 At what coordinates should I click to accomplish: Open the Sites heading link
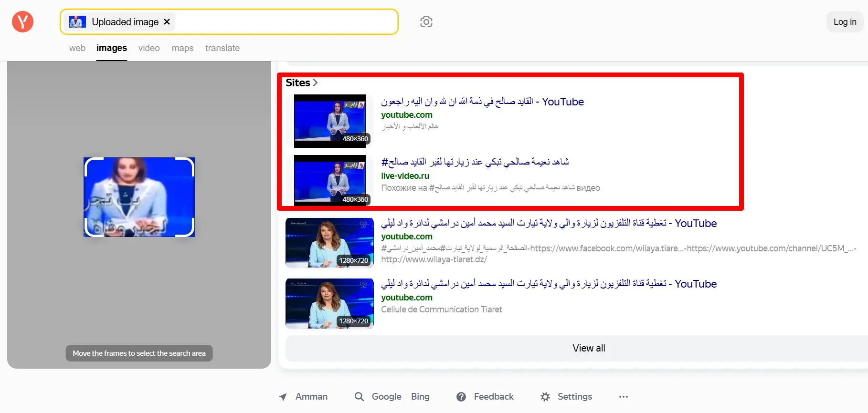point(298,83)
